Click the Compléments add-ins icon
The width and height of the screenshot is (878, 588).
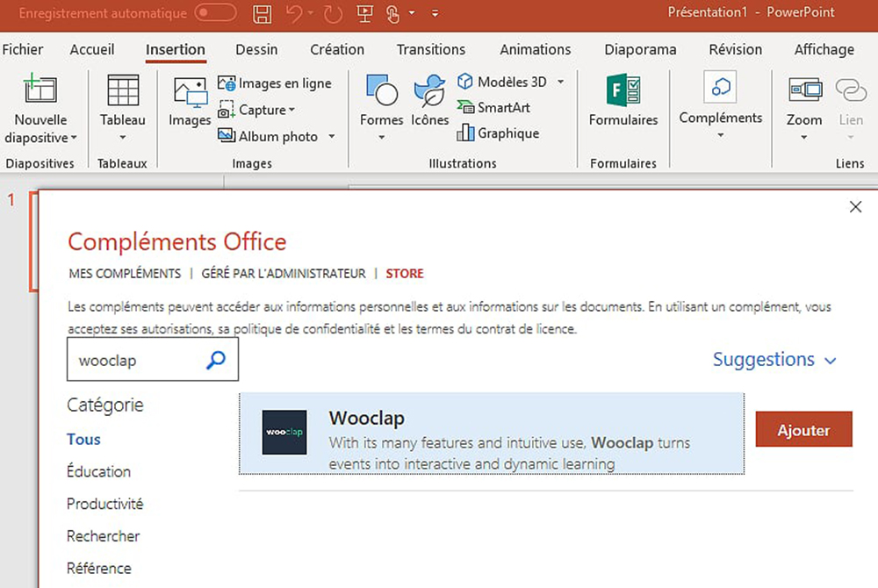click(x=720, y=87)
